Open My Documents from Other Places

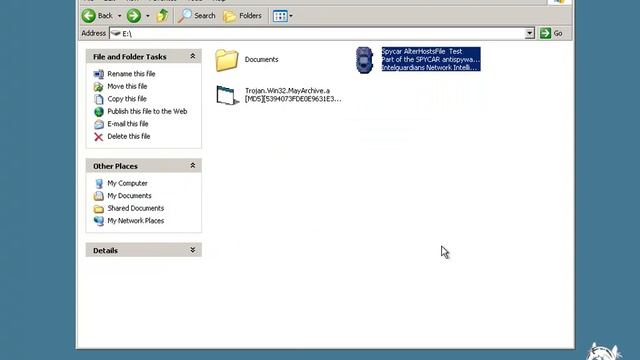(129, 196)
